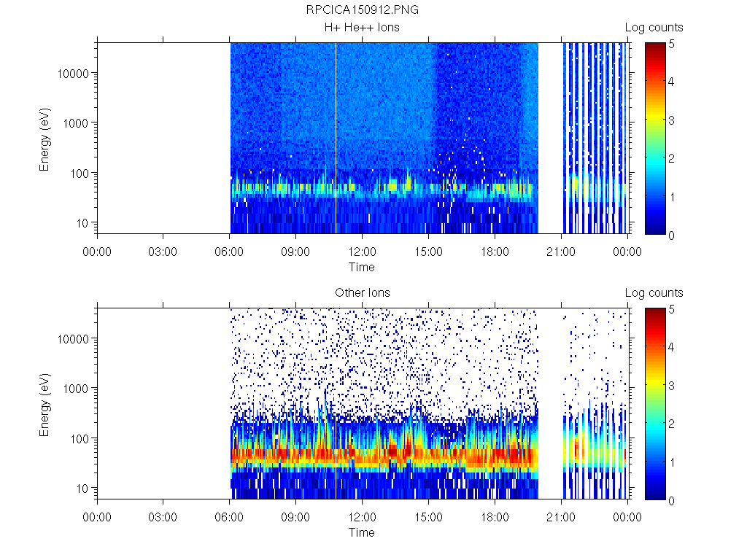Image resolution: width=747 pixels, height=560 pixels.
Task: Click the 09:00 tick label in the top panel
Action: click(x=295, y=252)
